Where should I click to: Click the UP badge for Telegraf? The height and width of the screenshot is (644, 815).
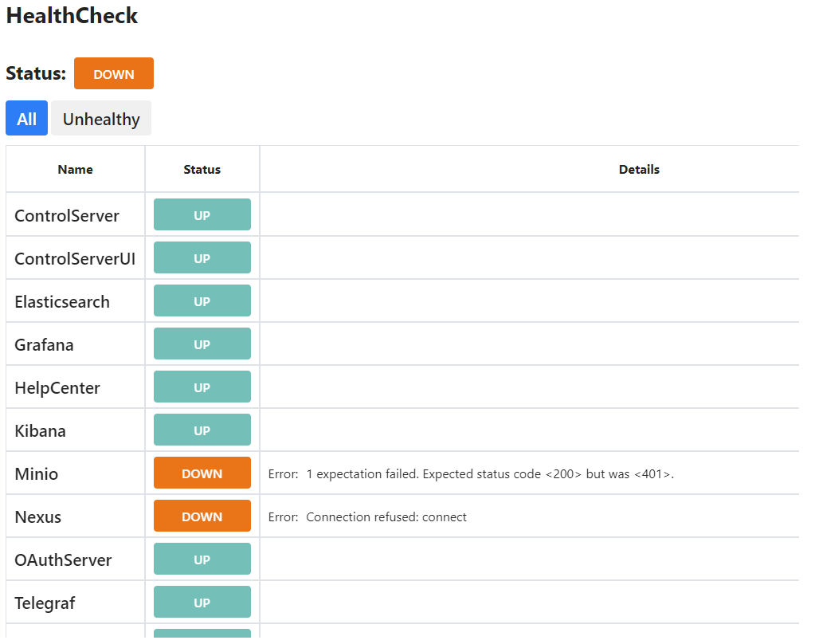pyautogui.click(x=202, y=602)
